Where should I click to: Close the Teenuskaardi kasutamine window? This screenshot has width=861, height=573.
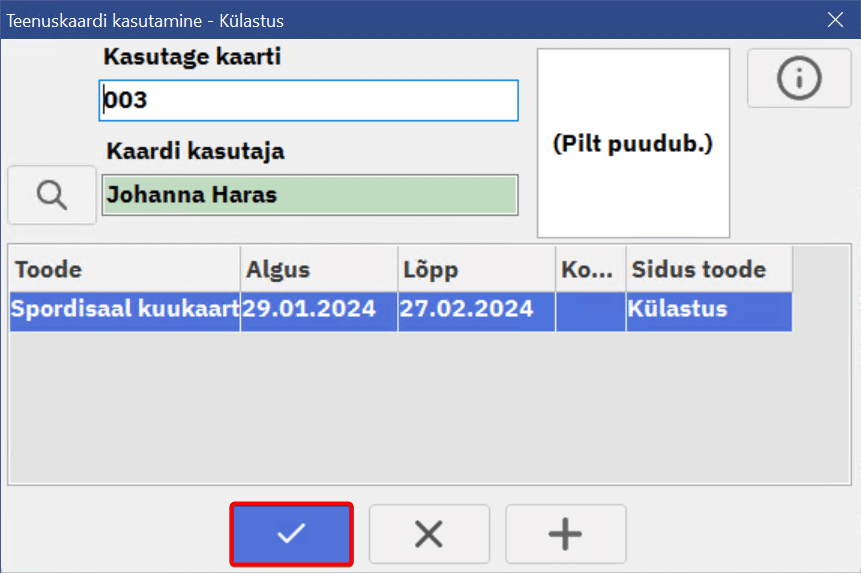coord(835,19)
